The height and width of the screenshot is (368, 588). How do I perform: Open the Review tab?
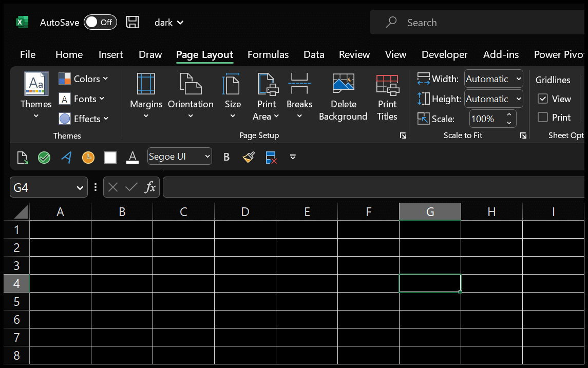click(354, 55)
